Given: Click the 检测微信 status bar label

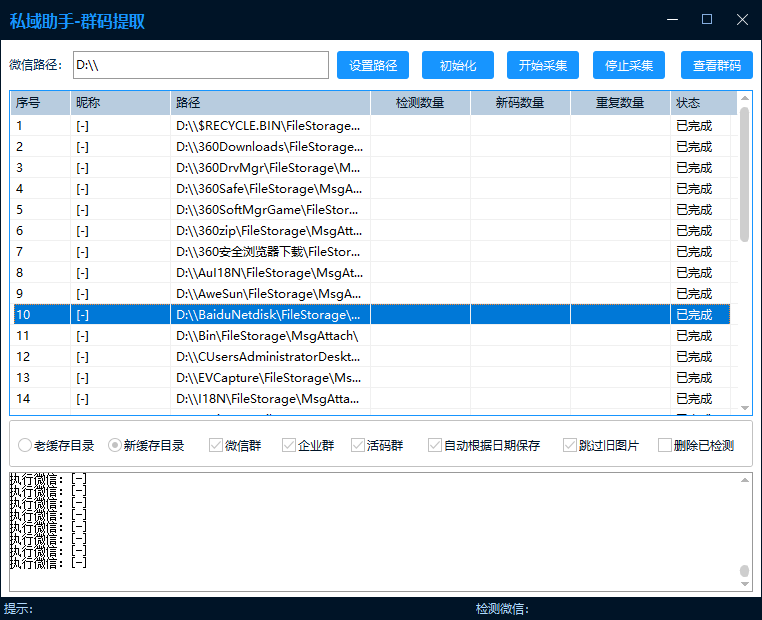Looking at the screenshot, I should 502,608.
